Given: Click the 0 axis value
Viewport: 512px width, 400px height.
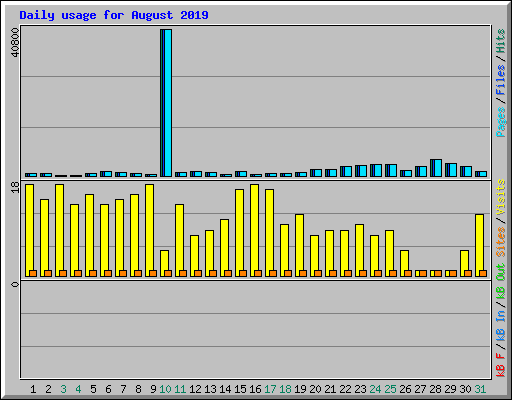Looking at the screenshot, I should point(15,284).
